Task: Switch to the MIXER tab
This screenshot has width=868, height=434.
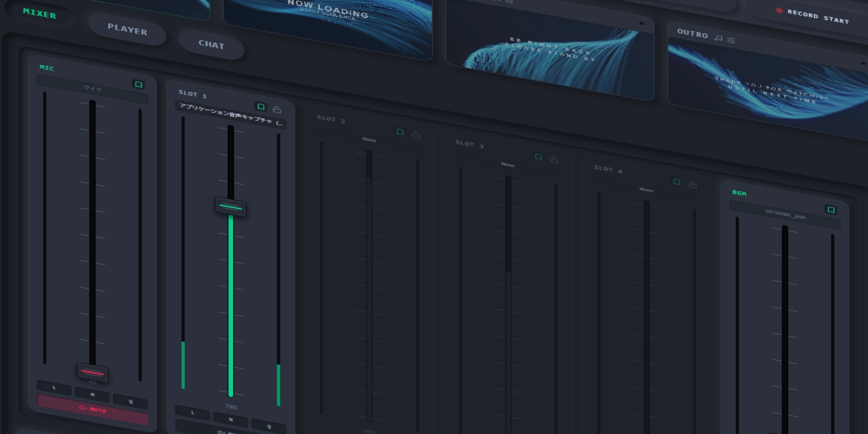Action: [39, 13]
